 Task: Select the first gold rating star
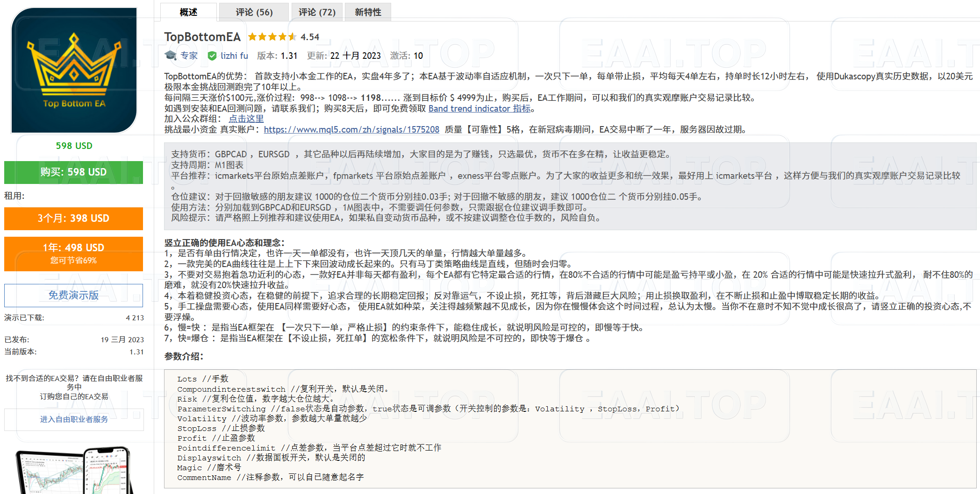252,36
